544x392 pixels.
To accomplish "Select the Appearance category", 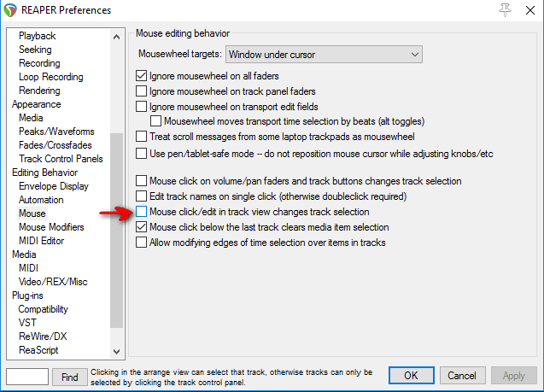I will pyautogui.click(x=37, y=104).
